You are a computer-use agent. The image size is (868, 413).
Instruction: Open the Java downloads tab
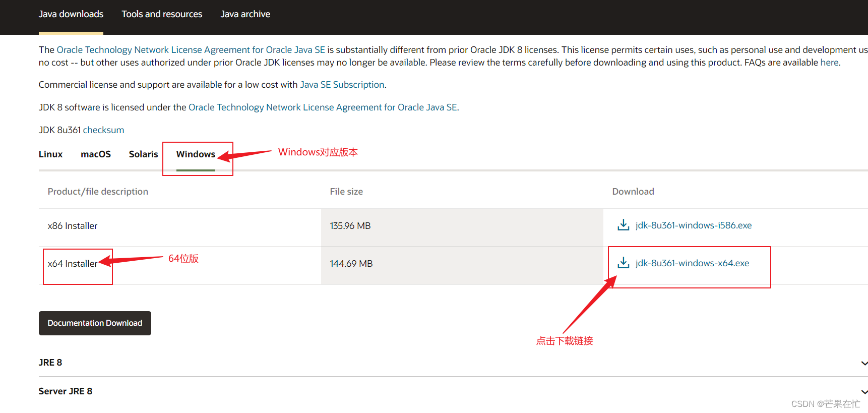click(71, 14)
